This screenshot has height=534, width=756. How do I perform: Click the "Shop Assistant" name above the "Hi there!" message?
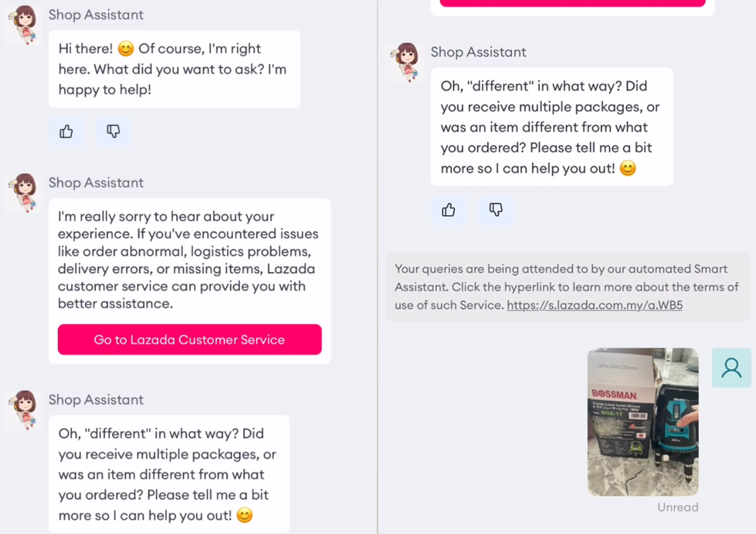point(96,15)
